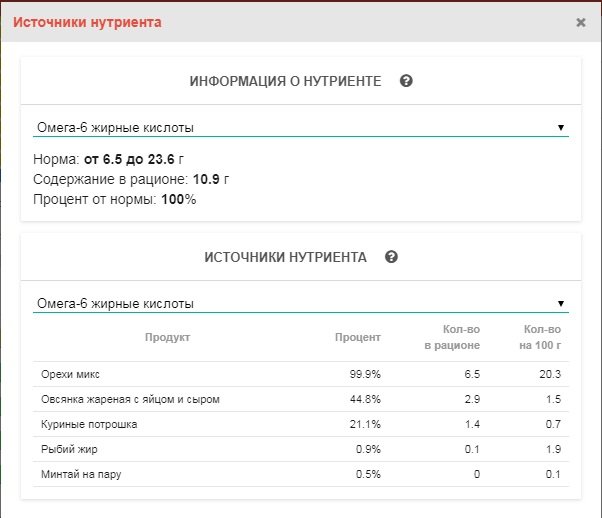The image size is (602, 518).
Task: Open help icon next to Источники нутриента heading
Action: [391, 257]
